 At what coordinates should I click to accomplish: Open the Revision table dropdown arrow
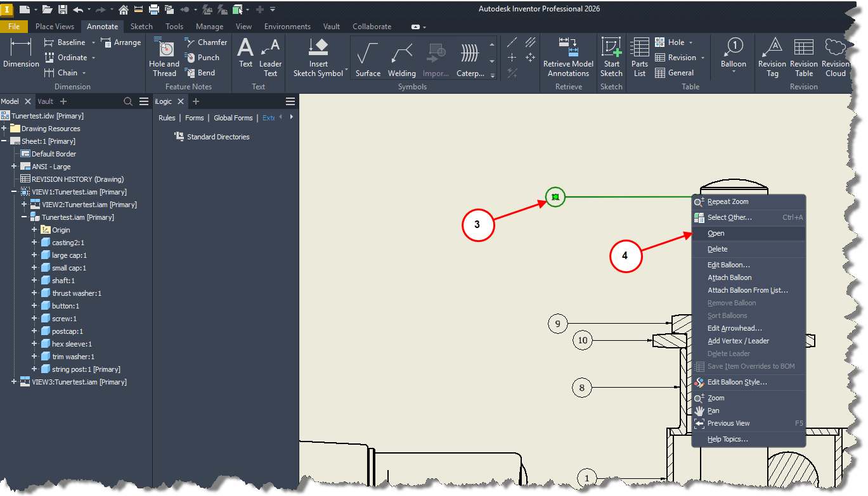[x=703, y=58]
